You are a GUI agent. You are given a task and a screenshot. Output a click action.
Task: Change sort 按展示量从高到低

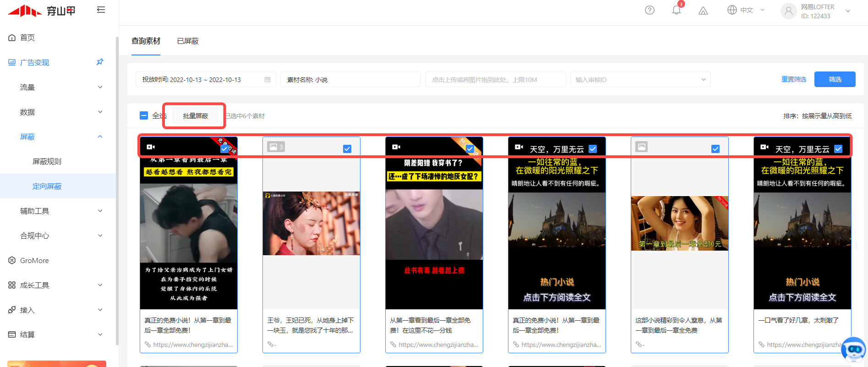tap(818, 116)
